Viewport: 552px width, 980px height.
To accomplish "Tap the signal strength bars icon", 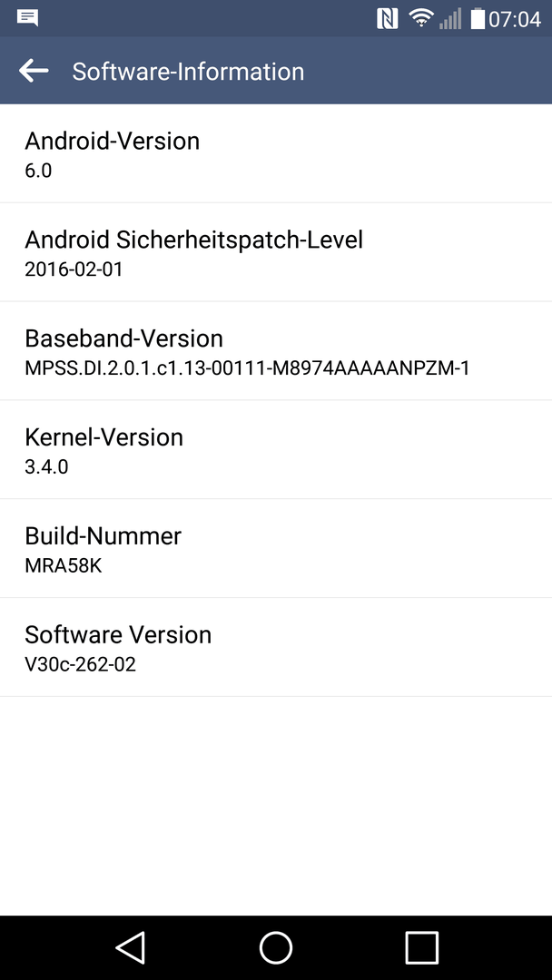I will (450, 19).
